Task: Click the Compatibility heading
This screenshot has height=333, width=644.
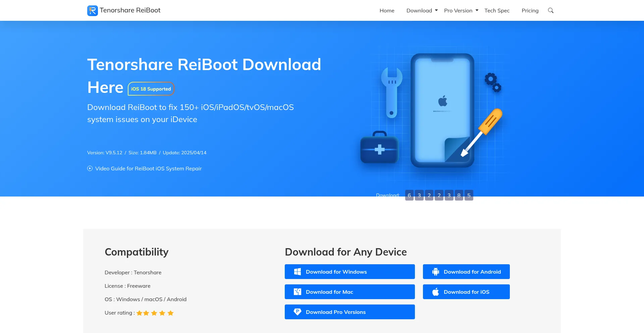Action: (x=137, y=252)
